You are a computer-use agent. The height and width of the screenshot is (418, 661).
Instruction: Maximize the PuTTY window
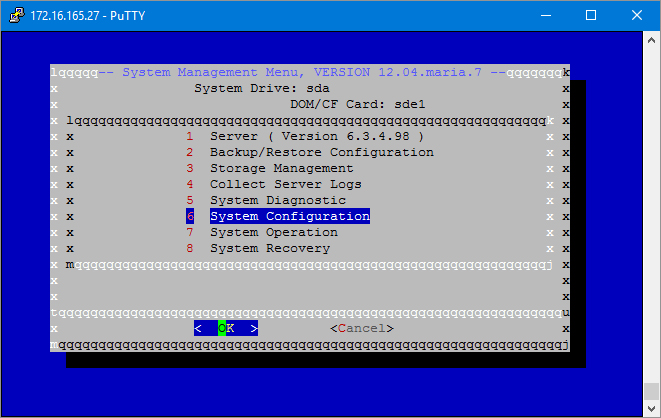(x=591, y=15)
